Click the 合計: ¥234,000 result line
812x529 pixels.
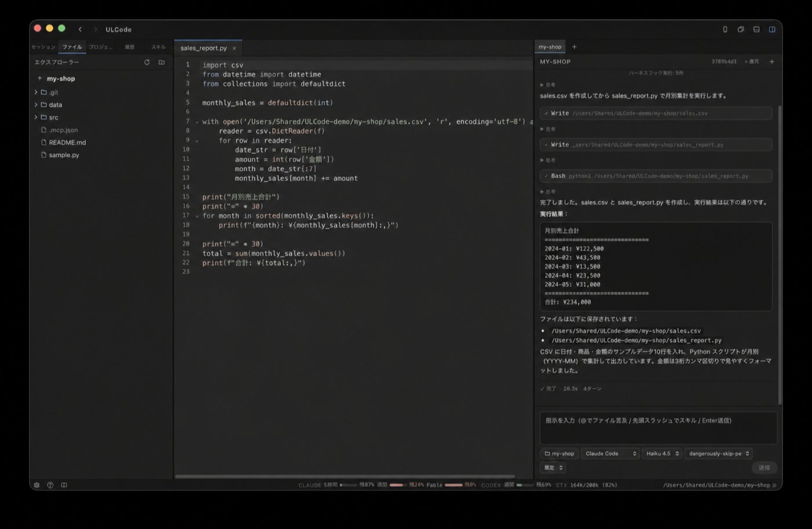pos(568,302)
